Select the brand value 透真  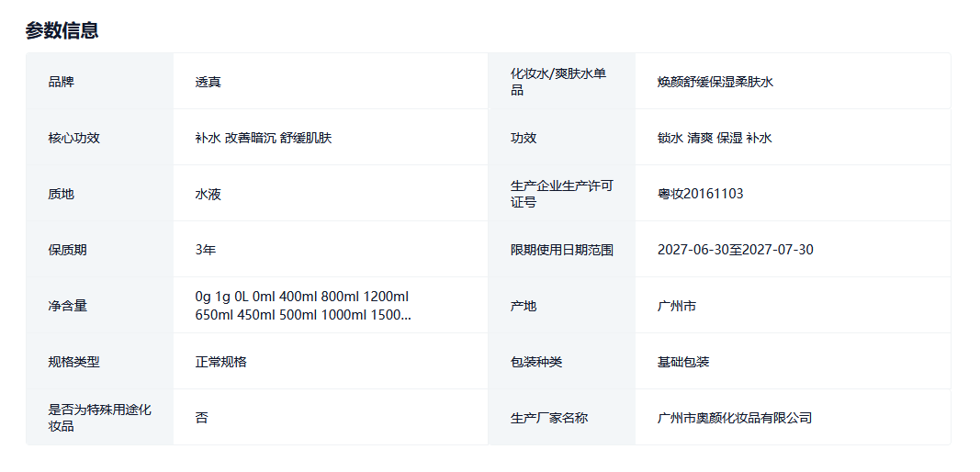208,82
